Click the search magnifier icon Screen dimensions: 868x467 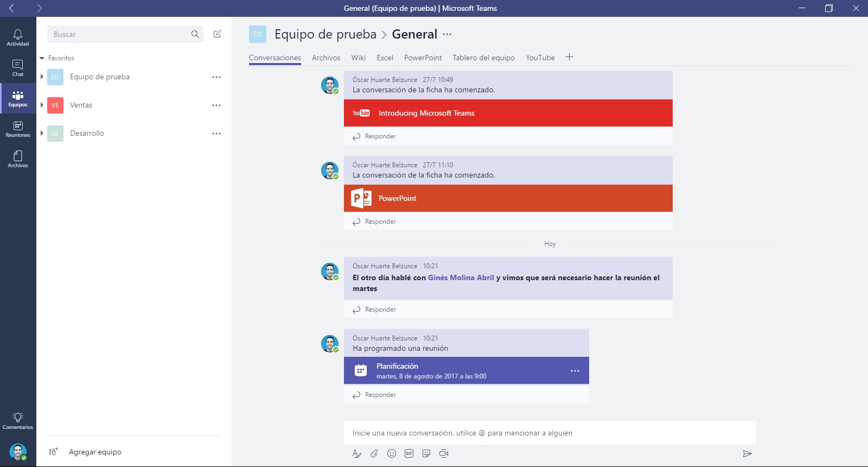pyautogui.click(x=195, y=34)
